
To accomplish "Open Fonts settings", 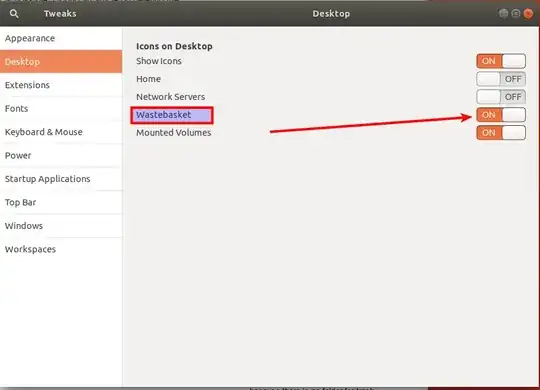I will tap(61, 109).
